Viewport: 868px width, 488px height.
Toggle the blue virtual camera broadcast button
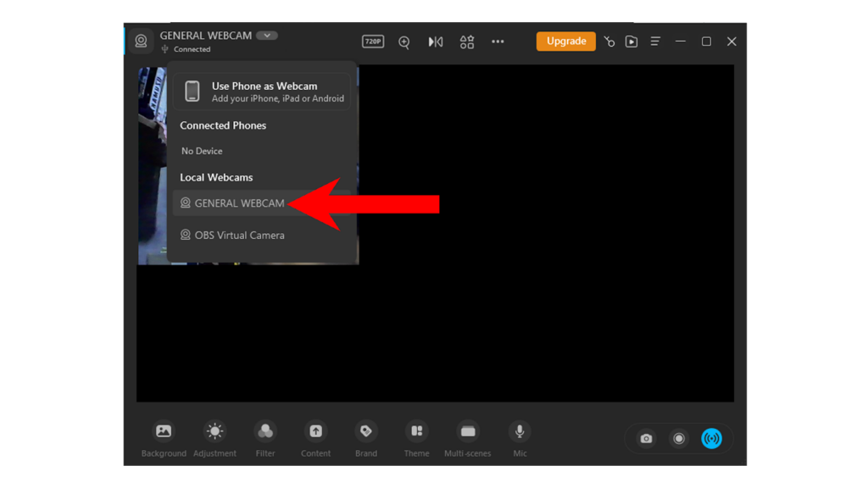coord(711,439)
